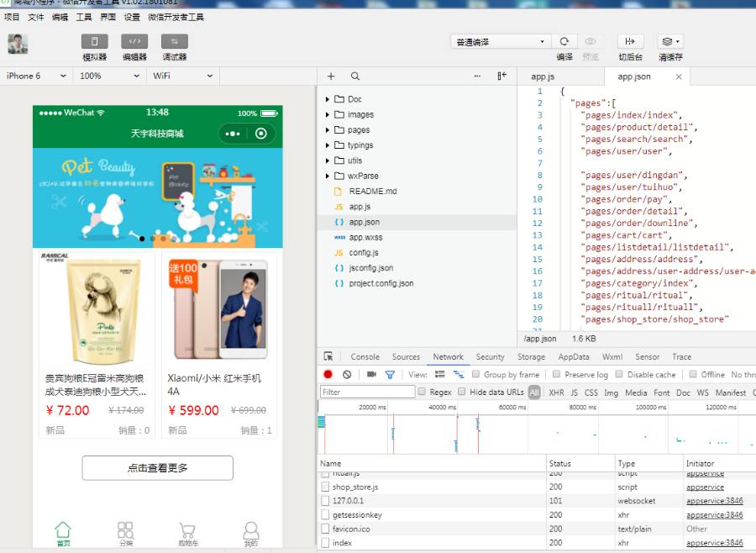This screenshot has width=756, height=553.
Task: Select the XHR network filter
Action: click(556, 392)
